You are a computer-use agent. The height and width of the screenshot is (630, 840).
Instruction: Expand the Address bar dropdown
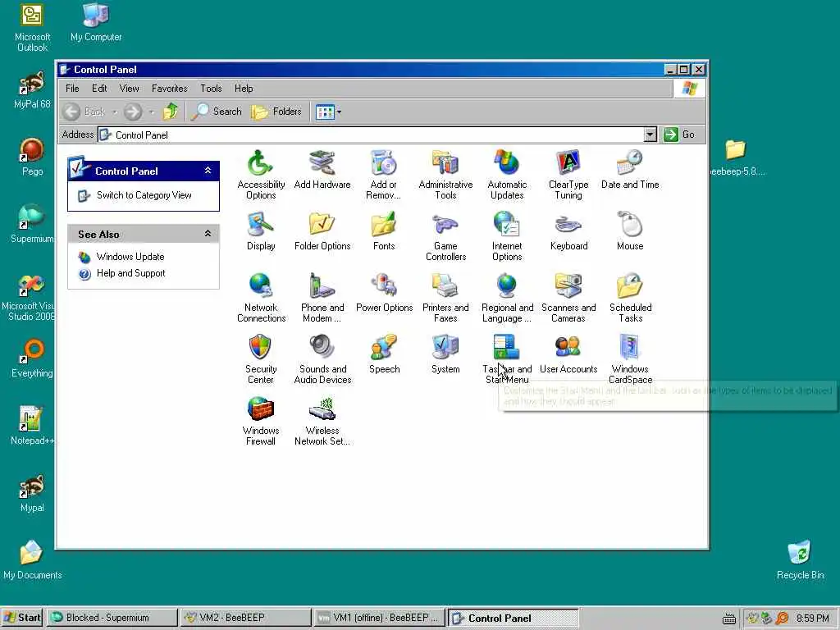click(x=650, y=135)
